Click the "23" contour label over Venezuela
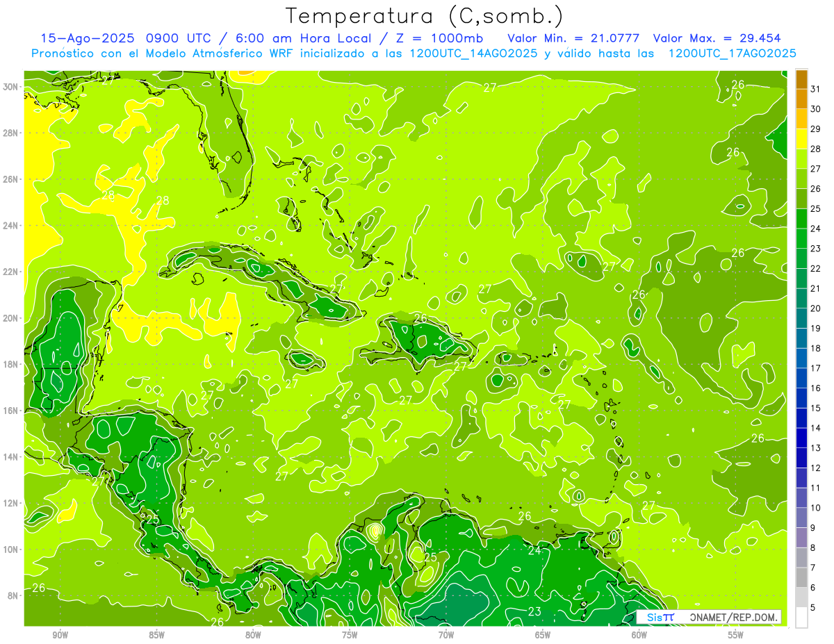 pyautogui.click(x=534, y=611)
